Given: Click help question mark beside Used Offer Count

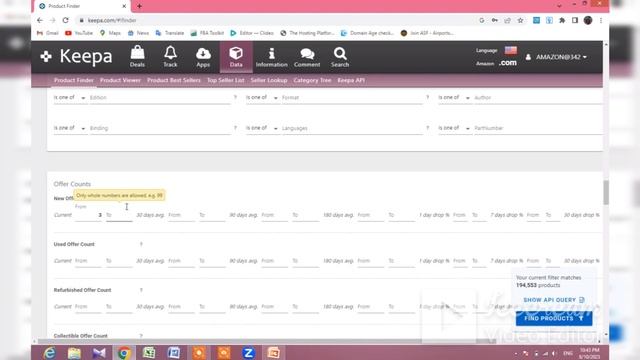Looking at the screenshot, I should [141, 244].
